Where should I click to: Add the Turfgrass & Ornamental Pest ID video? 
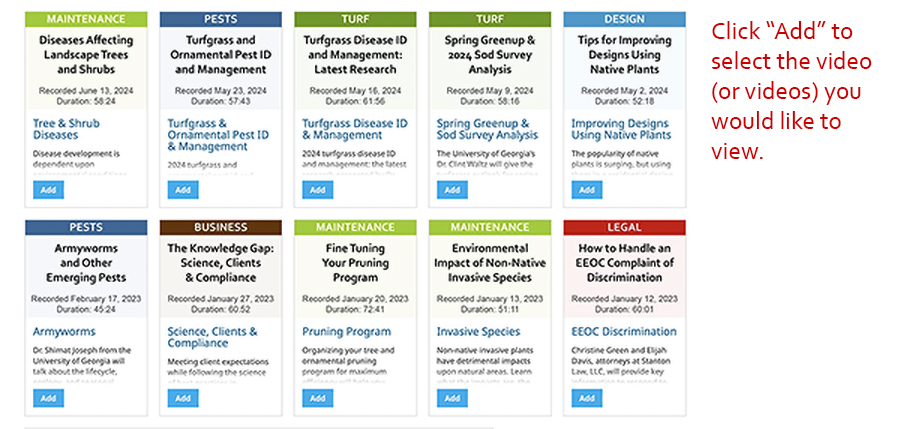click(183, 190)
